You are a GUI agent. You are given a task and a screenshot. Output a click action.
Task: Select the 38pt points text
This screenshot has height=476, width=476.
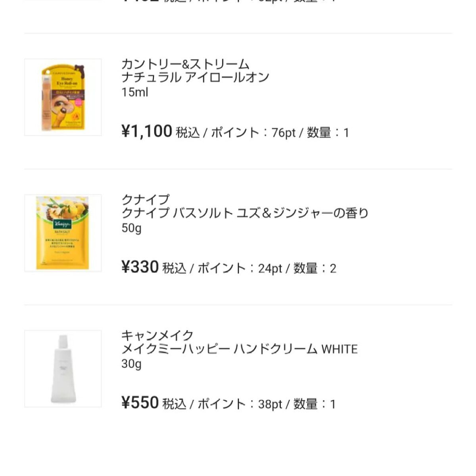coord(270,404)
